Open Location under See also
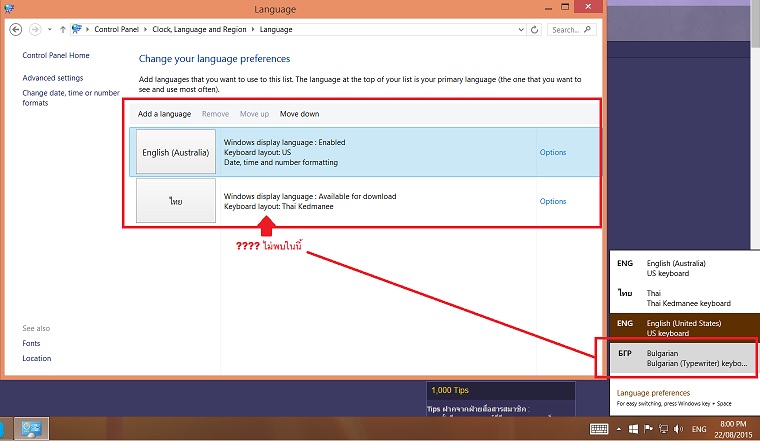Image resolution: width=760 pixels, height=441 pixels. click(36, 358)
